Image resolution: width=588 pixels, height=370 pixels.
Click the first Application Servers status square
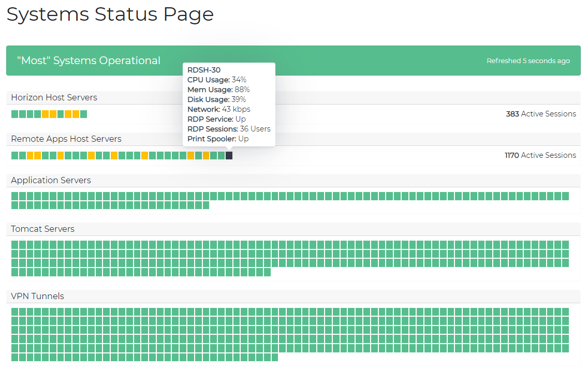coord(14,196)
